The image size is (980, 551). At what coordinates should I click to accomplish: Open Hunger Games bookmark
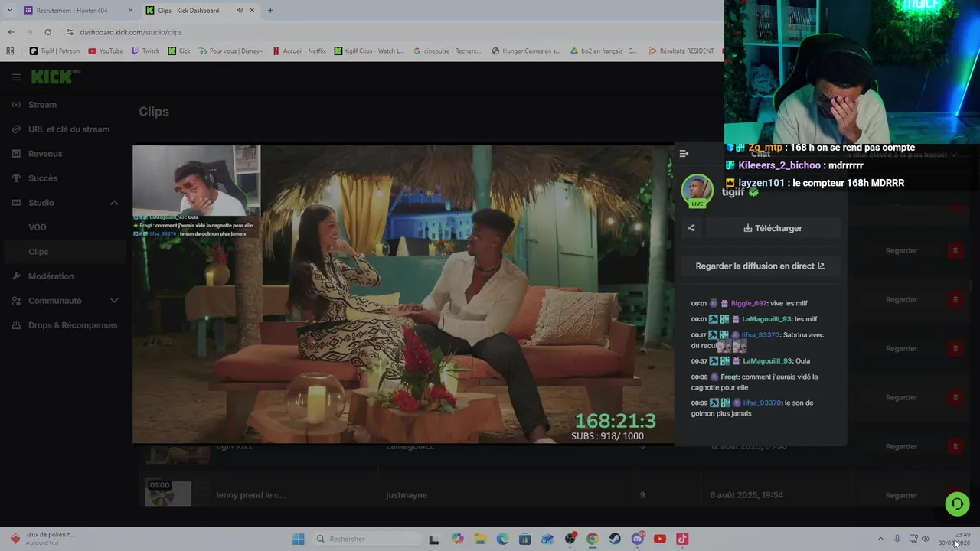point(526,51)
